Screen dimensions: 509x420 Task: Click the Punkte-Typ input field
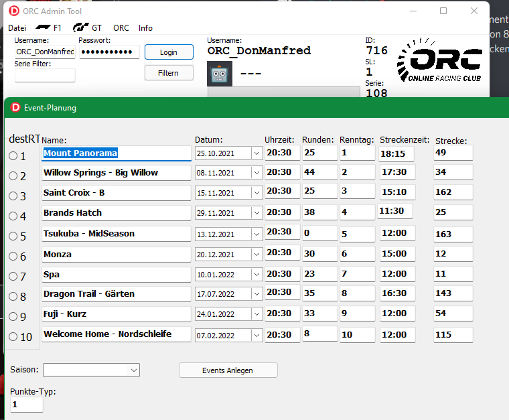27,405
